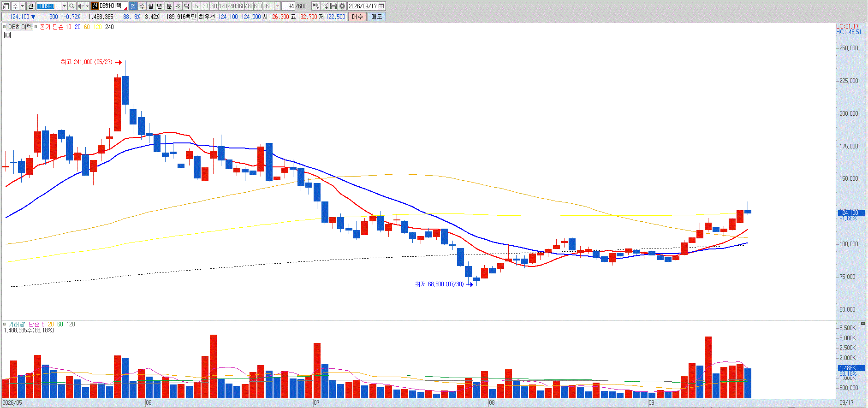
Task: Expand the stock code history dropdown
Action: 64,6
